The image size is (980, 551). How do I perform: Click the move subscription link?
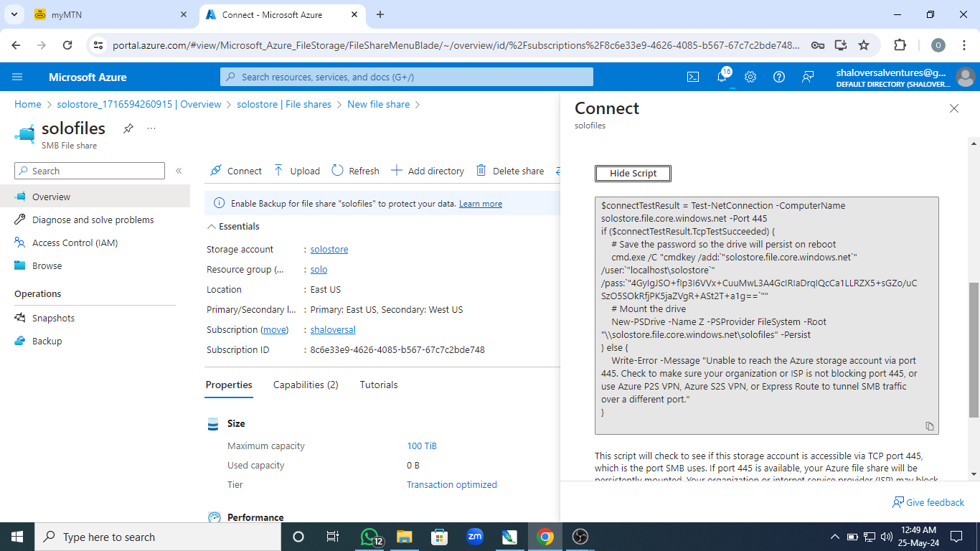coord(274,330)
